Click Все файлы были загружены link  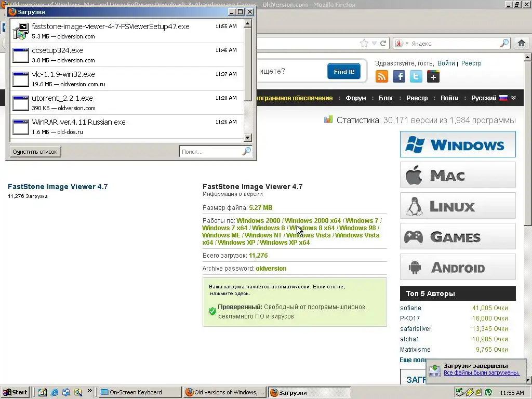click(482, 373)
